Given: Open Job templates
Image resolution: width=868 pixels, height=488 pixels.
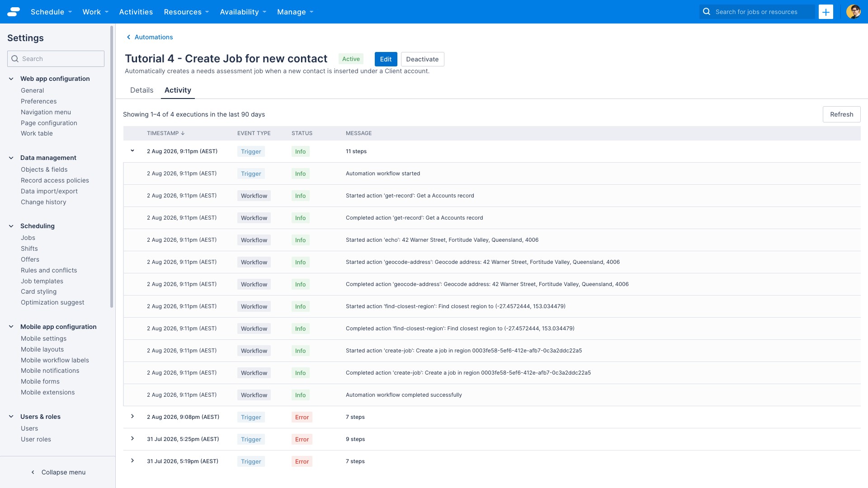Looking at the screenshot, I should pyautogui.click(x=42, y=281).
